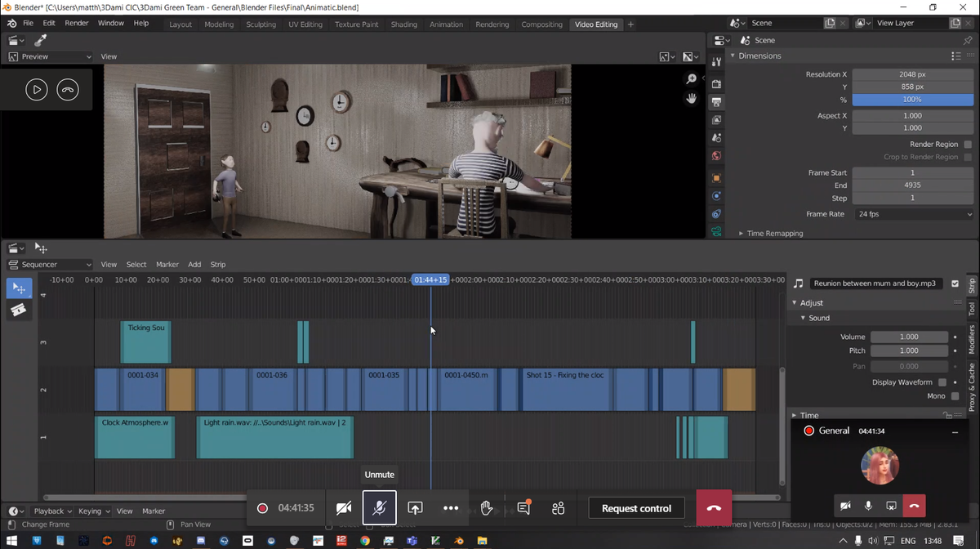Open the Physics properties tab icon
Viewport: 980px width, 549px height.
click(x=716, y=196)
